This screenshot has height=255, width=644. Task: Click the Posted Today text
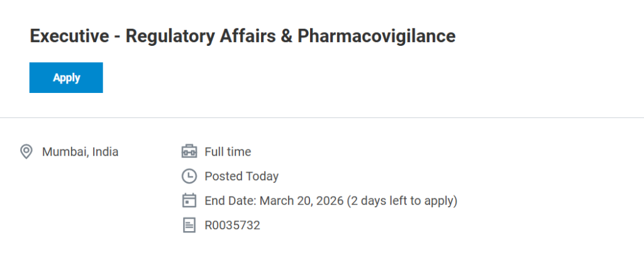(x=241, y=176)
